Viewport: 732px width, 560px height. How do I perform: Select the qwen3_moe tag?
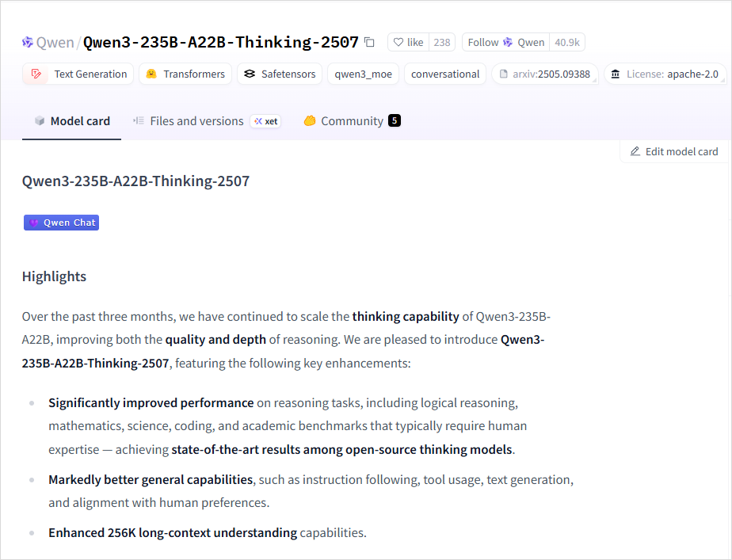pyautogui.click(x=363, y=74)
